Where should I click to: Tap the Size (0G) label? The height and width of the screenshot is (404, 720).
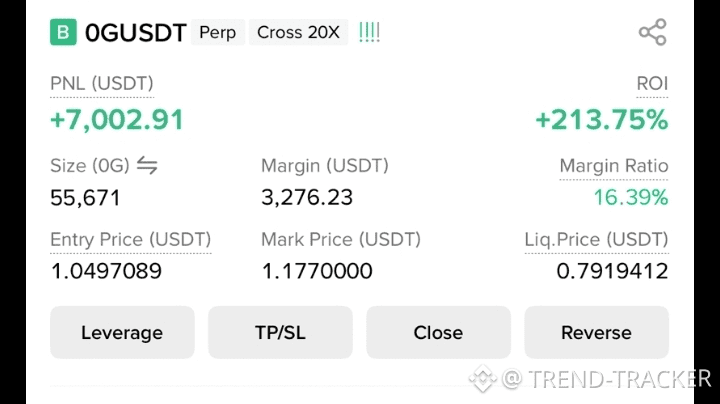point(90,166)
